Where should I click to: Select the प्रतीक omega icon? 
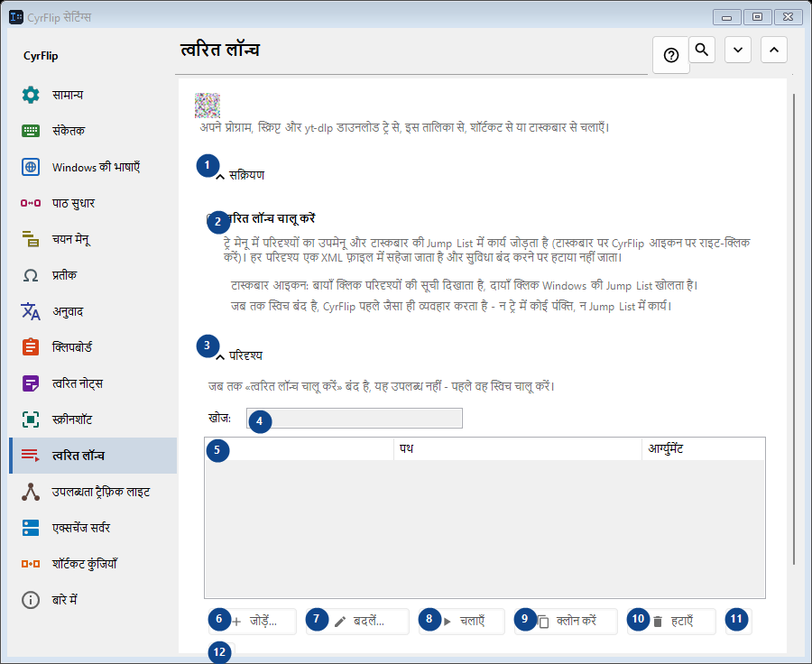(x=31, y=275)
